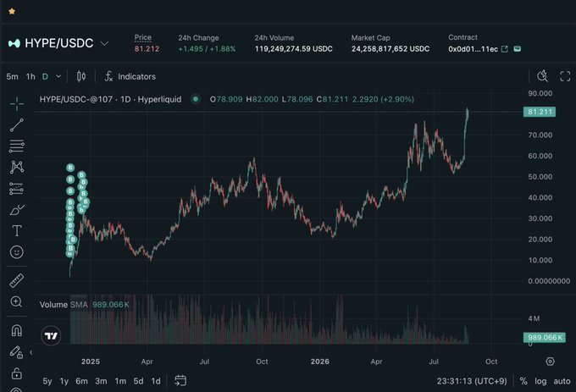
Task: Select the D daily timeframe
Action: point(45,77)
